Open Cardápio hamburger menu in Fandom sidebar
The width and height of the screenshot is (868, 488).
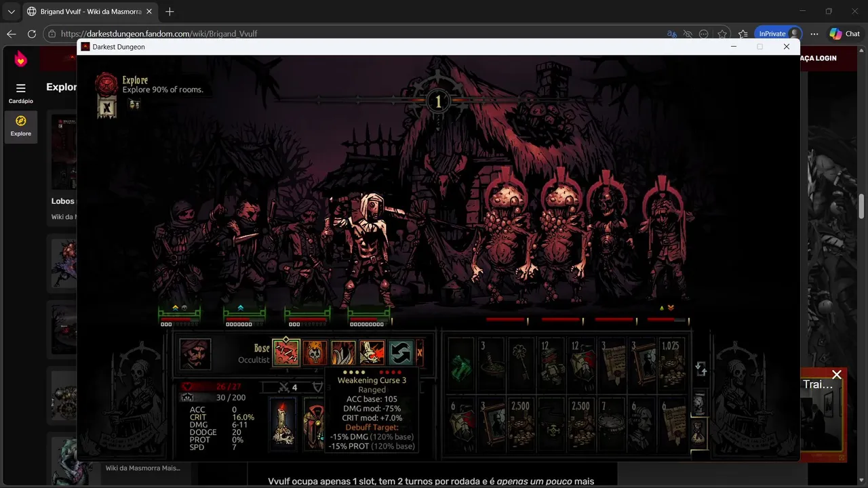21,93
